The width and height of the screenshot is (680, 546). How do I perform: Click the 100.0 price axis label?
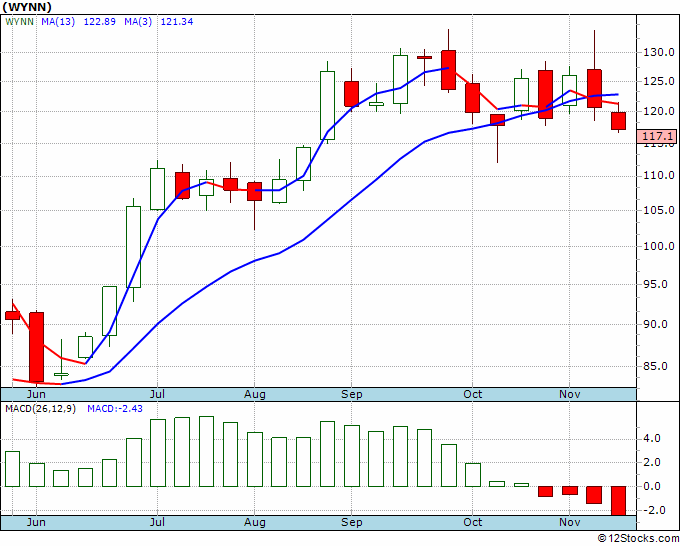coord(658,246)
